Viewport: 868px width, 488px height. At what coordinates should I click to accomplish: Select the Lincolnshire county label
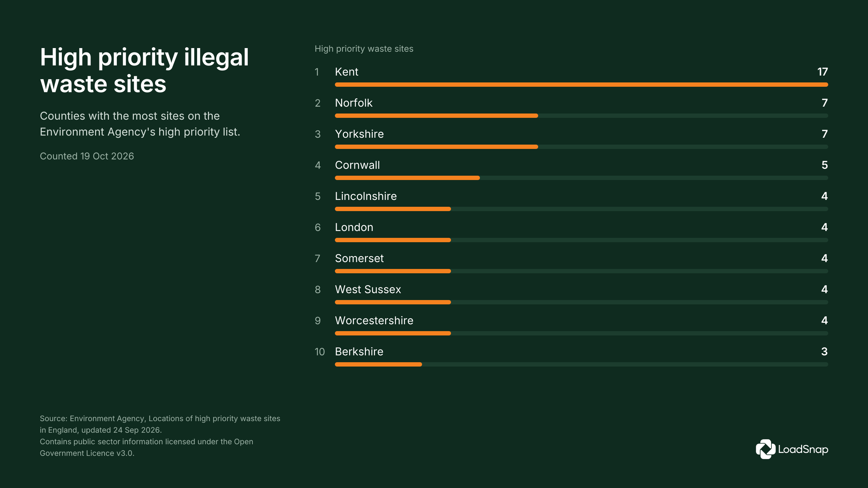[x=366, y=196]
